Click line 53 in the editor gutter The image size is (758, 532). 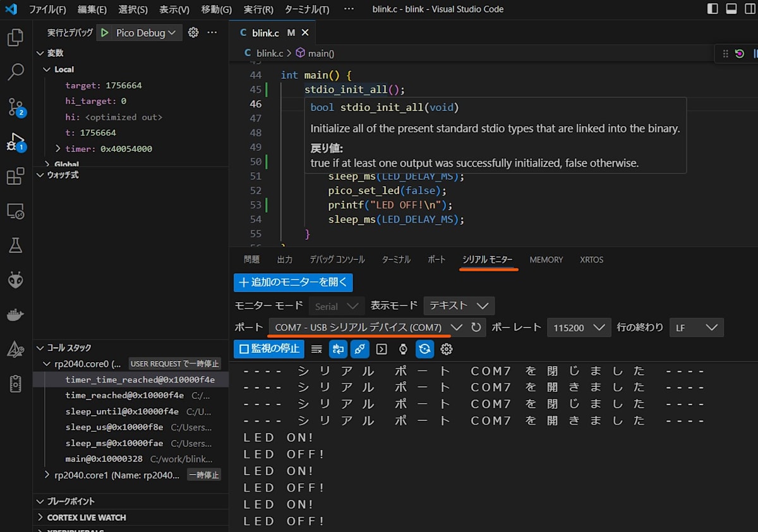(x=255, y=205)
